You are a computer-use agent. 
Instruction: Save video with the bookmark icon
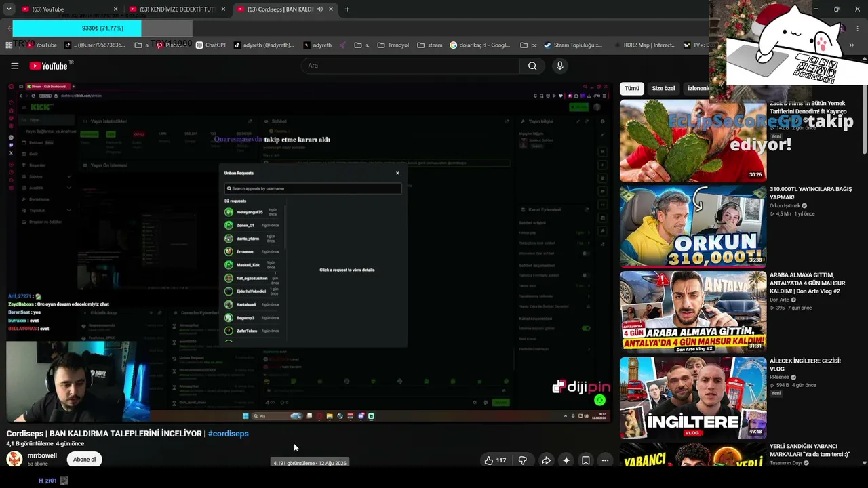point(585,460)
